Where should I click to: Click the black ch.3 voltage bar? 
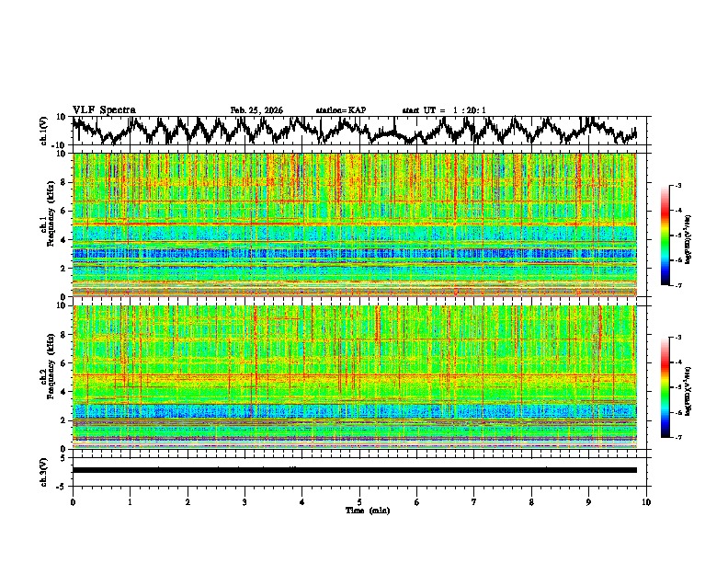[355, 470]
